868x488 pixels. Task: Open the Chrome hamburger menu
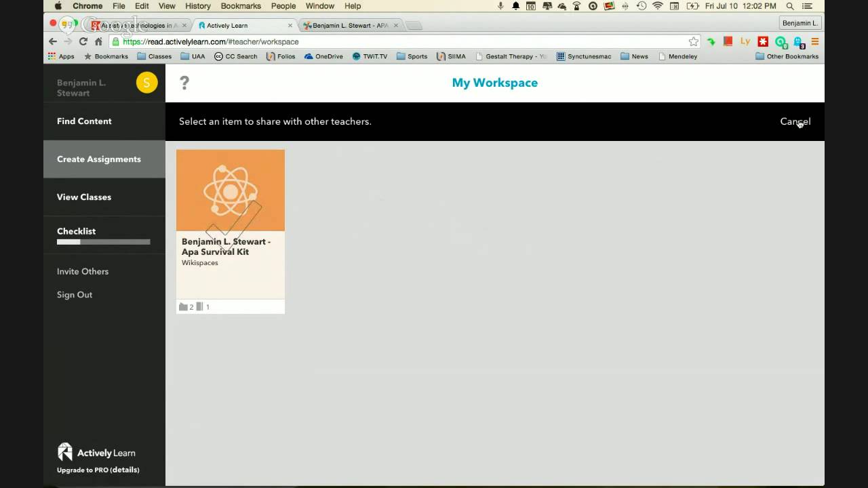[x=815, y=41]
